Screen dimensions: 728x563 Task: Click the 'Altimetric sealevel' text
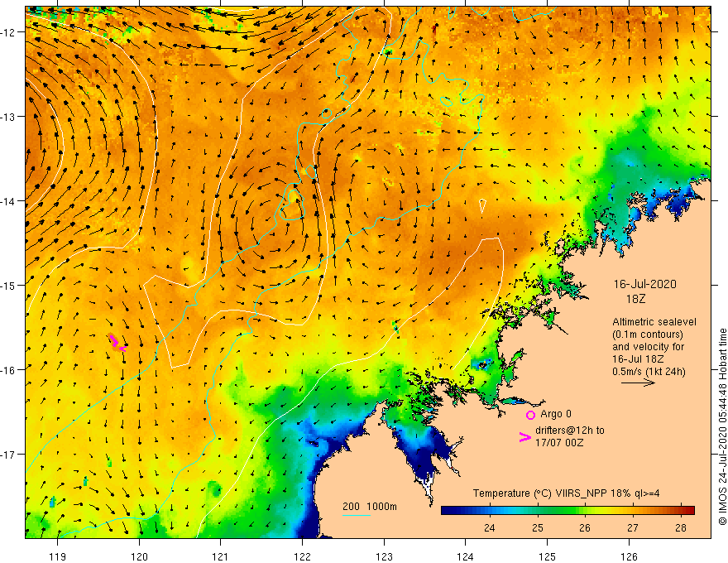point(654,322)
